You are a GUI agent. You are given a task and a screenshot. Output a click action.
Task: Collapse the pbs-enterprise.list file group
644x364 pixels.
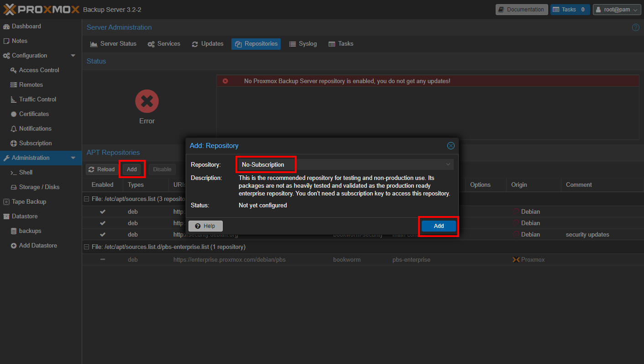coord(86,247)
